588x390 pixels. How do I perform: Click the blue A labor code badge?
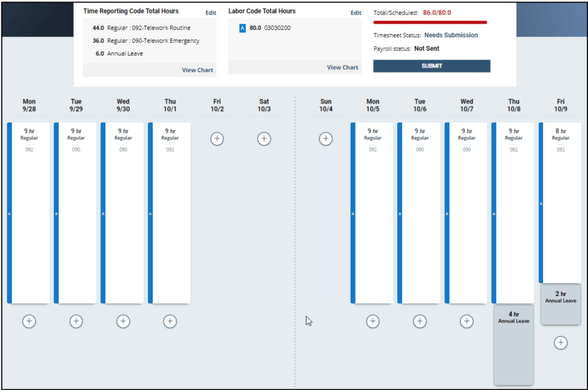pos(242,28)
